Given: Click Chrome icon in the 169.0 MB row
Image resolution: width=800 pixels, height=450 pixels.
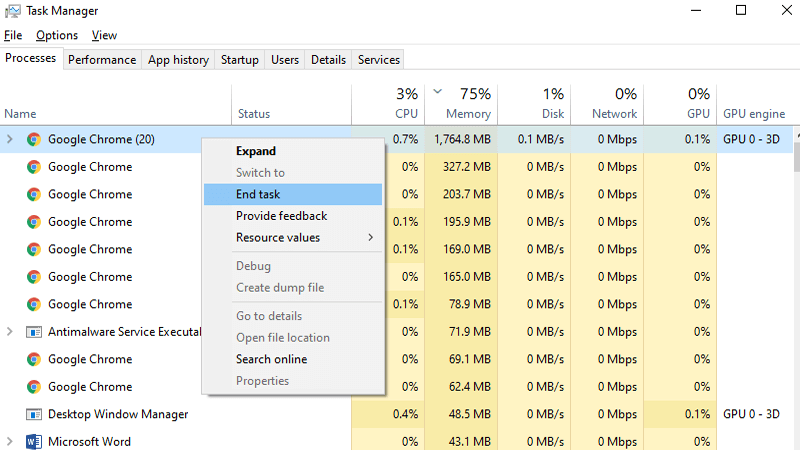Looking at the screenshot, I should coord(34,249).
